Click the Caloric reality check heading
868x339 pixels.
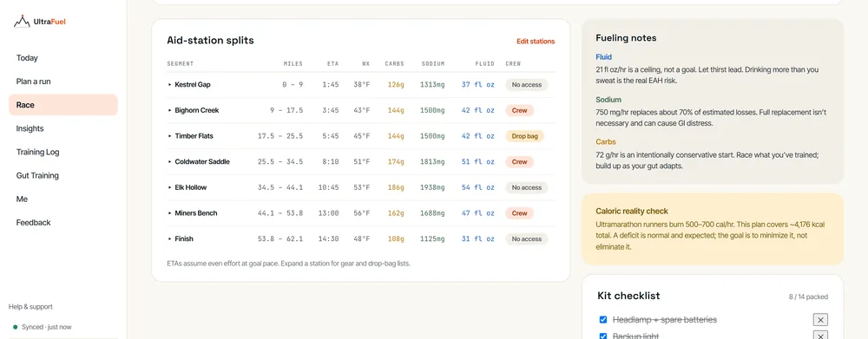pyautogui.click(x=632, y=211)
